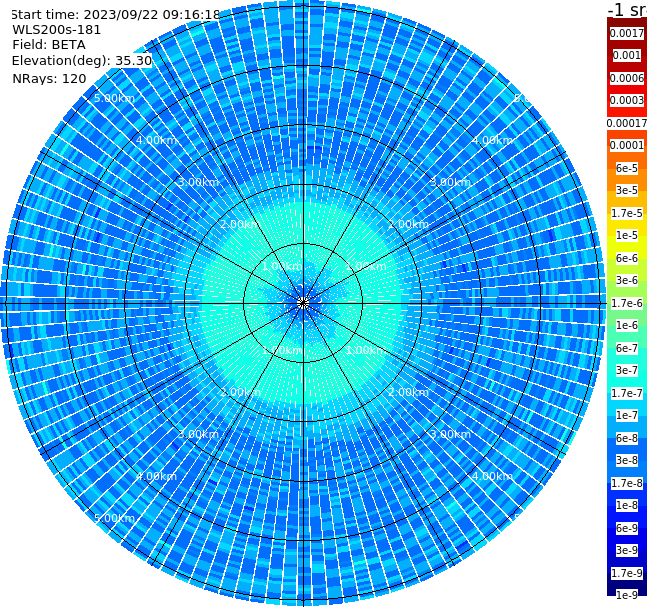Click the 1.7e-7 colorbar label
This screenshot has height=607, width=647.
[x=626, y=393]
